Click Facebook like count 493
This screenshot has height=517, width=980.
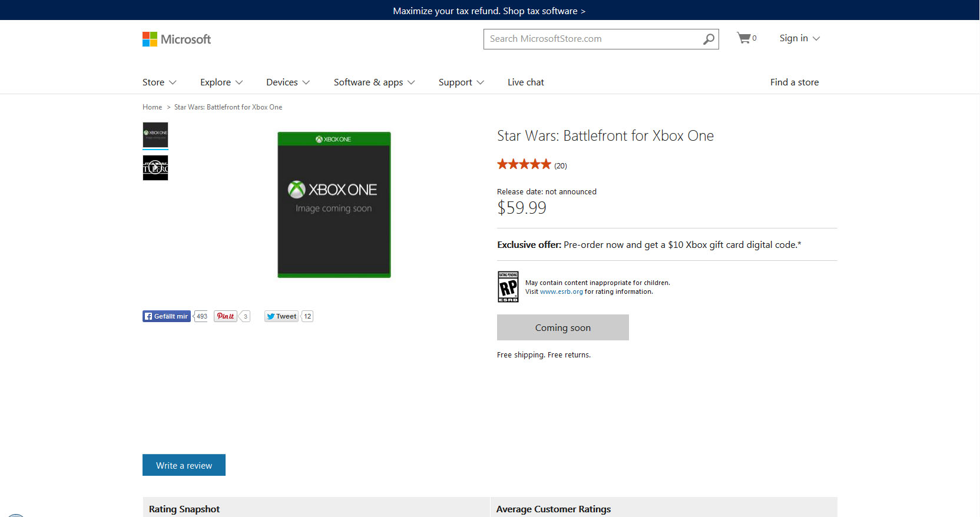(201, 316)
